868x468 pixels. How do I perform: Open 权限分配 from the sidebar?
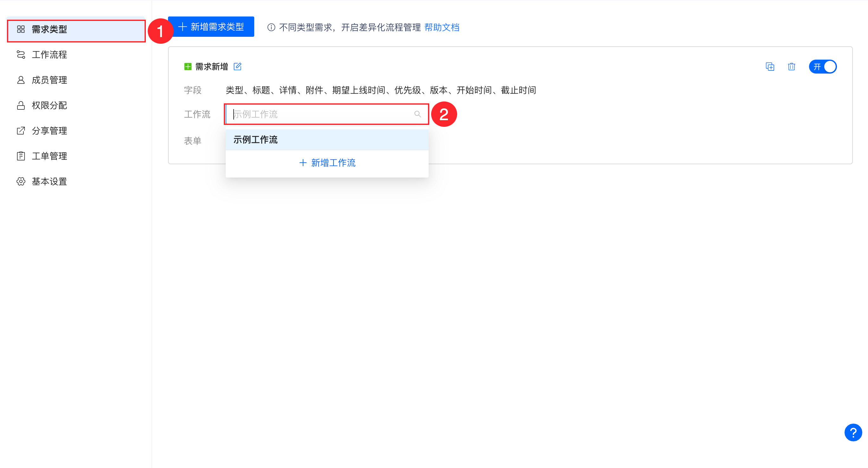coord(49,106)
